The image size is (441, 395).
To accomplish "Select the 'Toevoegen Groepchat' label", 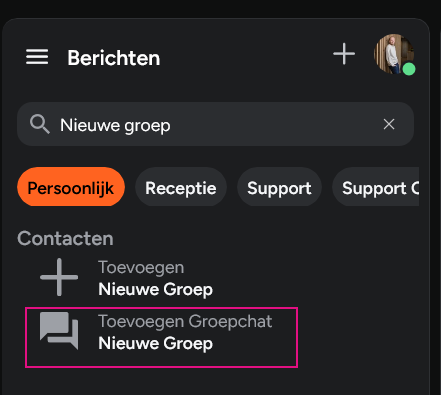I will [185, 322].
